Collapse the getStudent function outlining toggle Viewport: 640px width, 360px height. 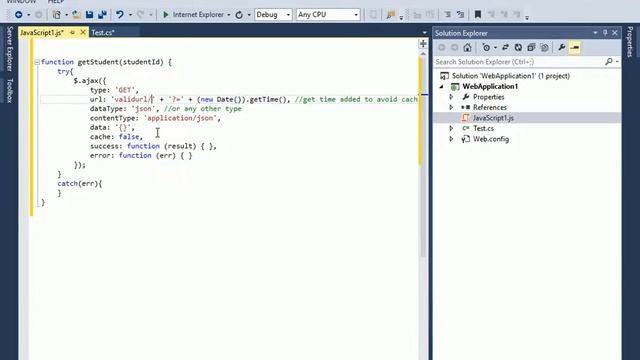(x=37, y=62)
